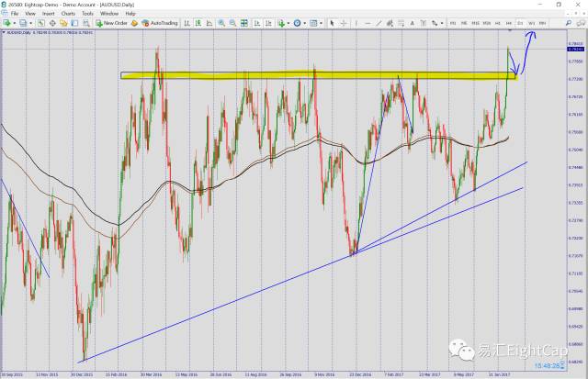
Task: Expand the Arrows dropdown arrow
Action: [442, 23]
